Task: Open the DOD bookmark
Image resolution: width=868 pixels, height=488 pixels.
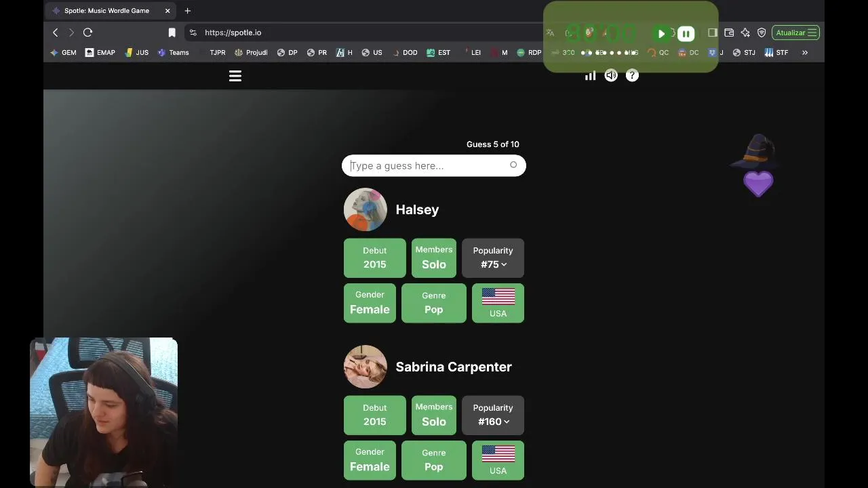Action: [x=405, y=52]
